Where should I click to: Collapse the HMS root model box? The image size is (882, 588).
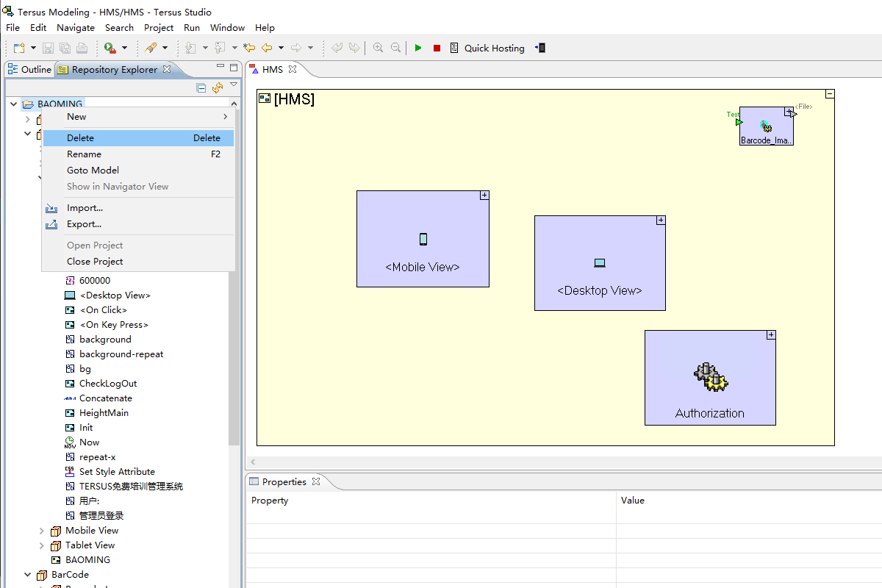[830, 94]
